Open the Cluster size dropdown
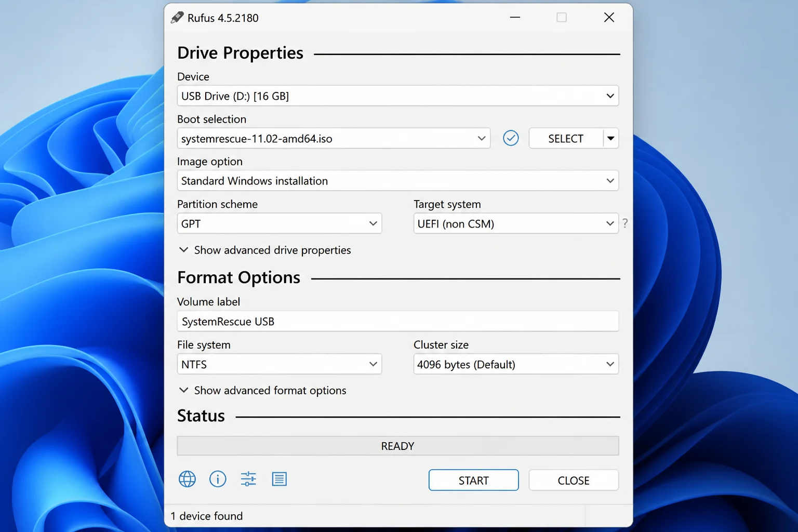The width and height of the screenshot is (798, 532). pyautogui.click(x=516, y=364)
